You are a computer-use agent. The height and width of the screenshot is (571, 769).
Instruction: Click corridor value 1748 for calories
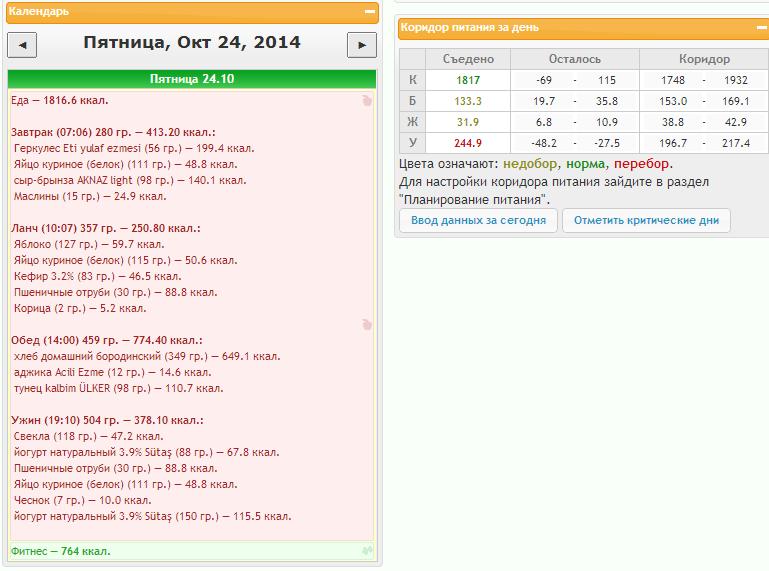click(672, 80)
